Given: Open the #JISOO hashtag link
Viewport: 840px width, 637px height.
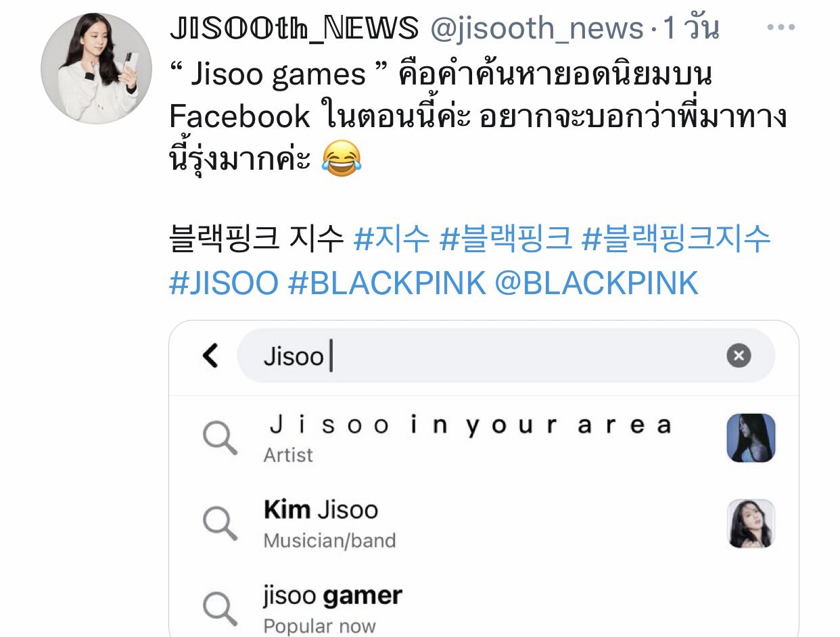Looking at the screenshot, I should pyautogui.click(x=224, y=283).
